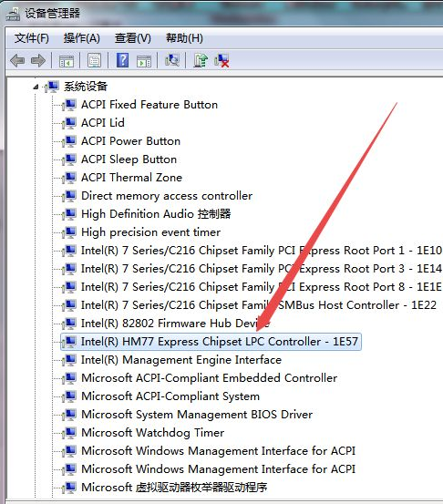443x504 pixels.
Task: Select Microsoft ACPI-Compliant Embedded Controller
Action: point(210,378)
